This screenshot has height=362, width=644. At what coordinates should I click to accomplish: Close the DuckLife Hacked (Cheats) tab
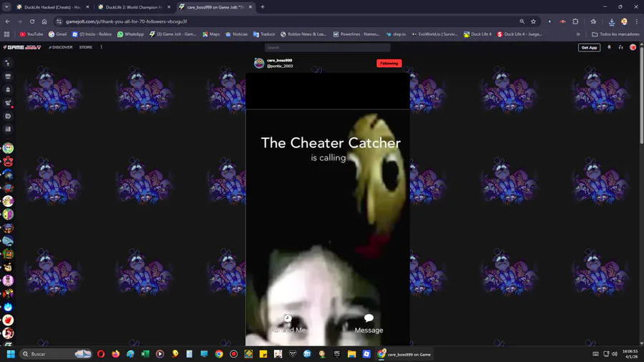click(x=87, y=7)
